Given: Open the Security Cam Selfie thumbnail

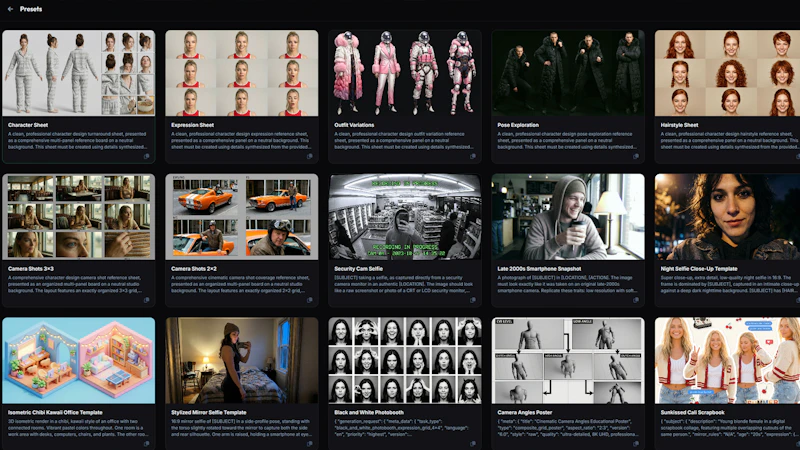Looking at the screenshot, I should point(405,217).
